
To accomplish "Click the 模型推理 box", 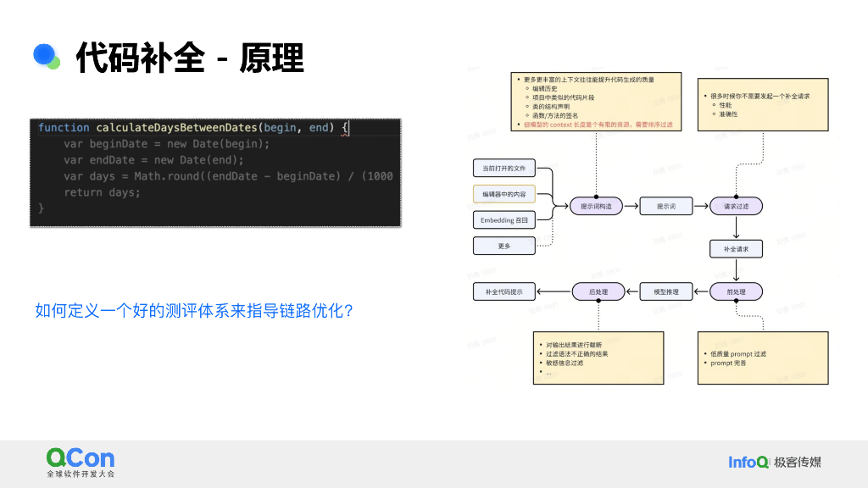I will [x=666, y=291].
